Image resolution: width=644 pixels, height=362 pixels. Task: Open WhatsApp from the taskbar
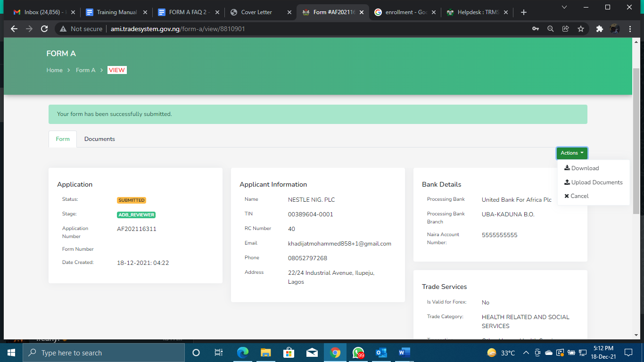click(x=358, y=353)
